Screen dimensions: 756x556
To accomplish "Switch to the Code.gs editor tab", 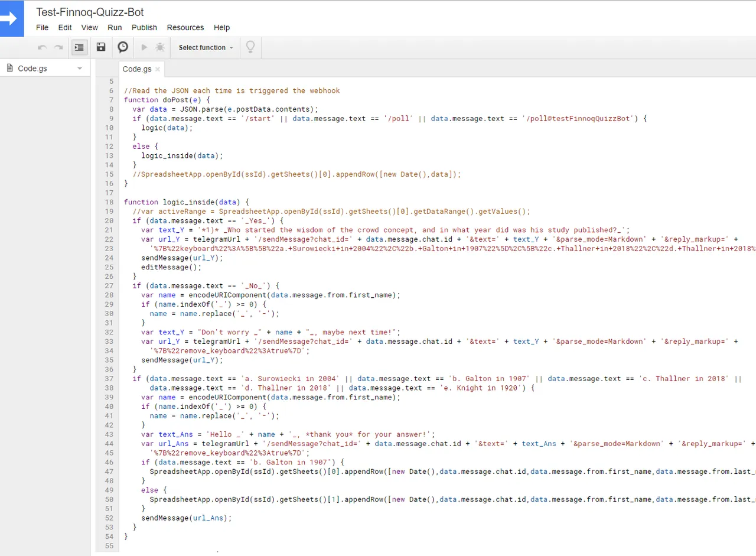I will pyautogui.click(x=137, y=69).
